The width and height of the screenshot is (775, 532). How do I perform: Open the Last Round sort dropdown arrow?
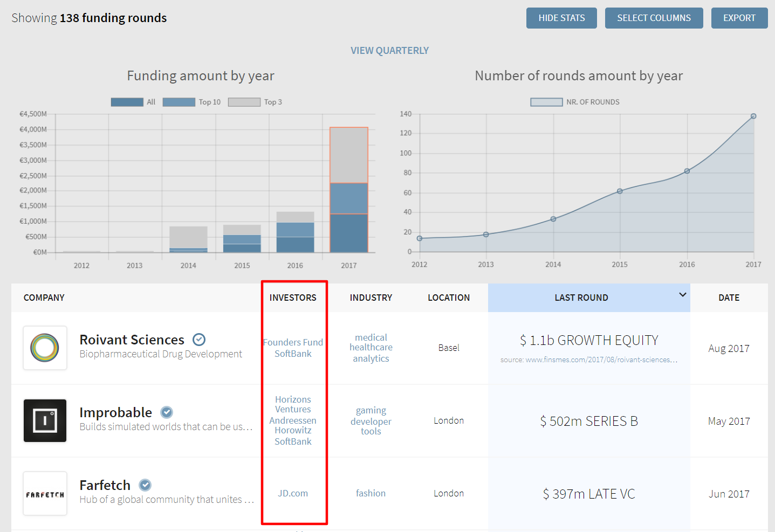[x=682, y=295]
